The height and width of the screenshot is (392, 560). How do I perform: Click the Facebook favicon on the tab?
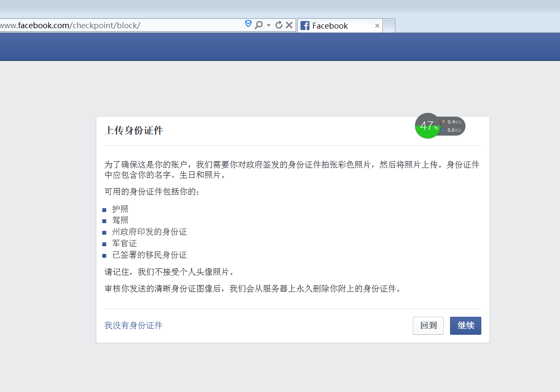pos(305,26)
